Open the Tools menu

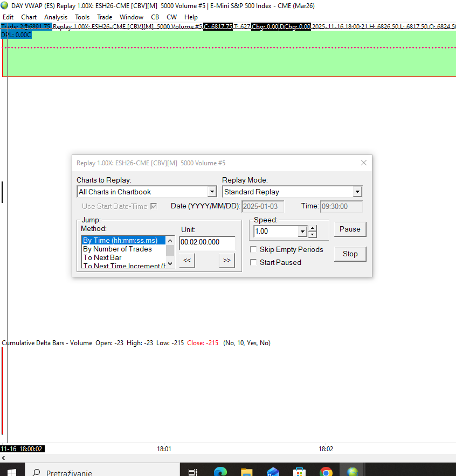coord(82,17)
